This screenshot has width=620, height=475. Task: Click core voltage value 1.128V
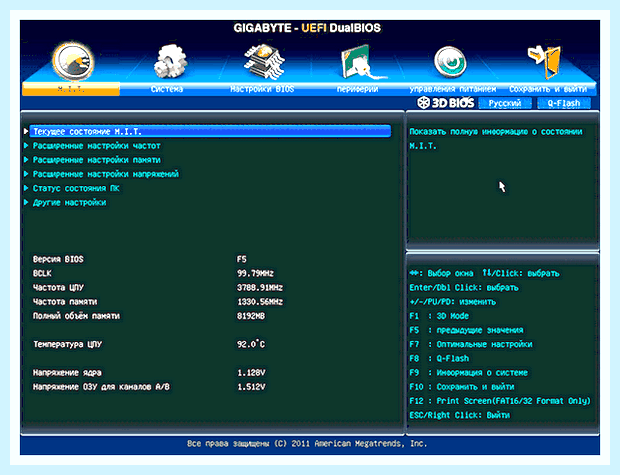pyautogui.click(x=251, y=373)
